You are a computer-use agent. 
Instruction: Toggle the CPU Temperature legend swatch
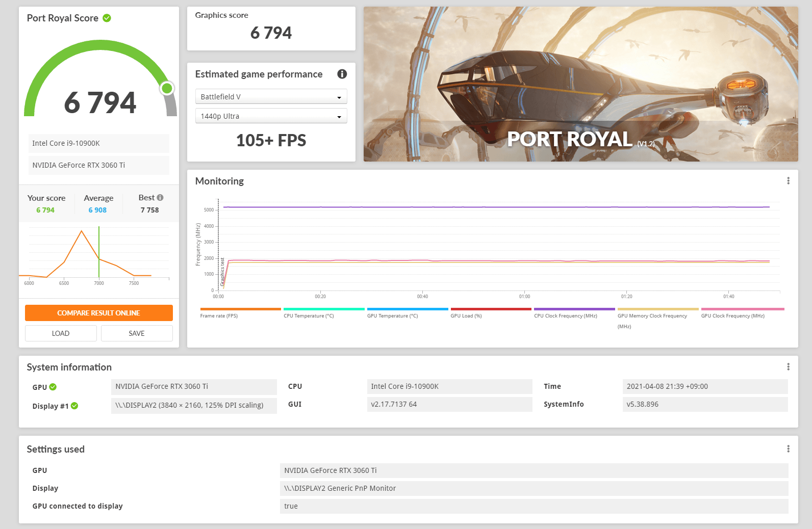pos(324,309)
